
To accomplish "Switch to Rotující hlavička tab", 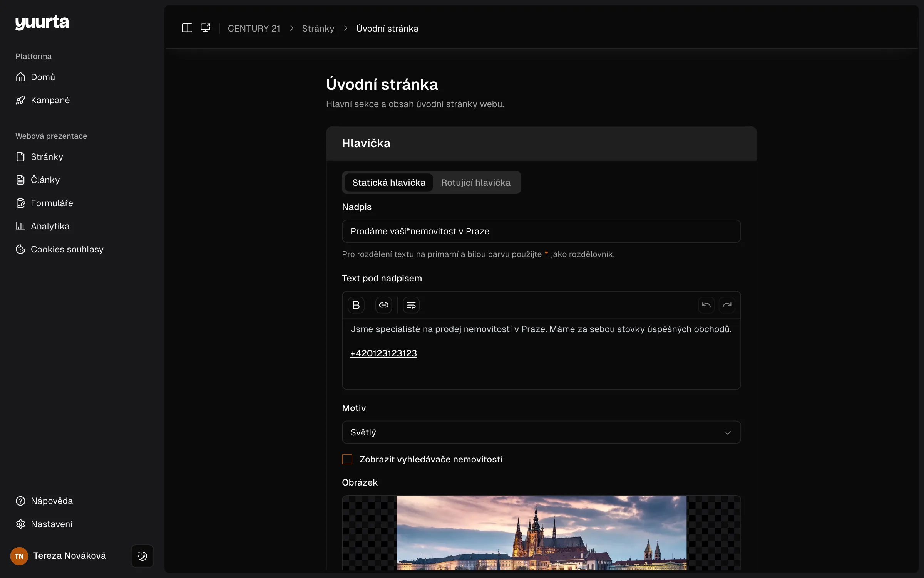I will pyautogui.click(x=476, y=183).
